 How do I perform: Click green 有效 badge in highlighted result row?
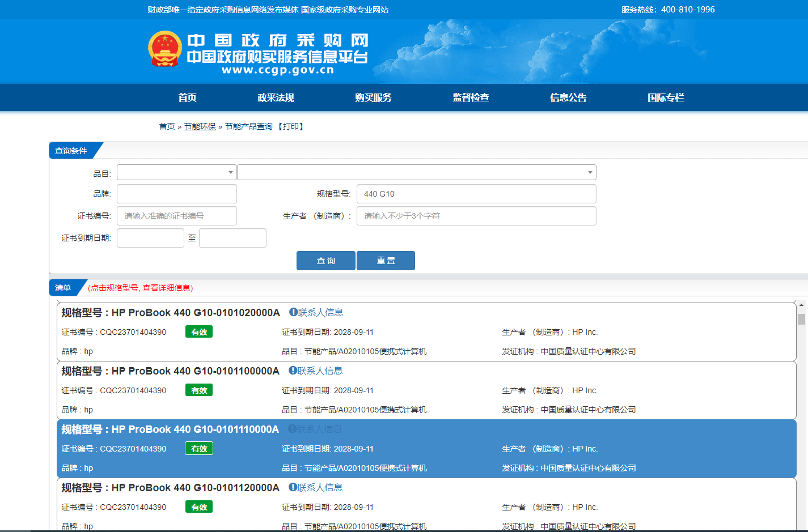198,449
